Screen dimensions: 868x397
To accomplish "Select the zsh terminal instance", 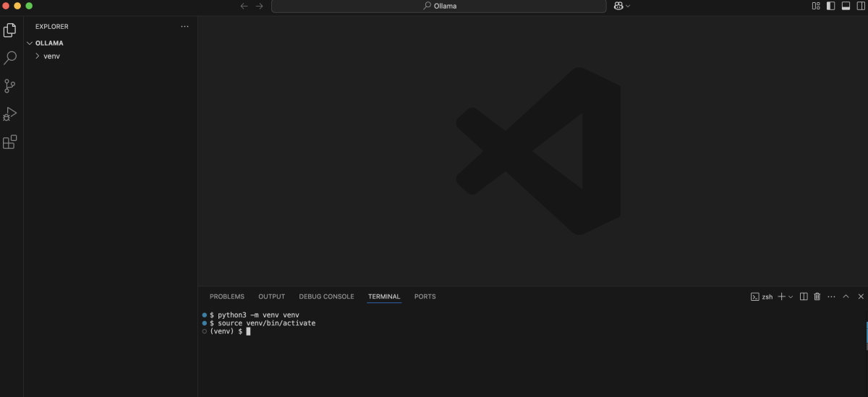I will pos(762,296).
